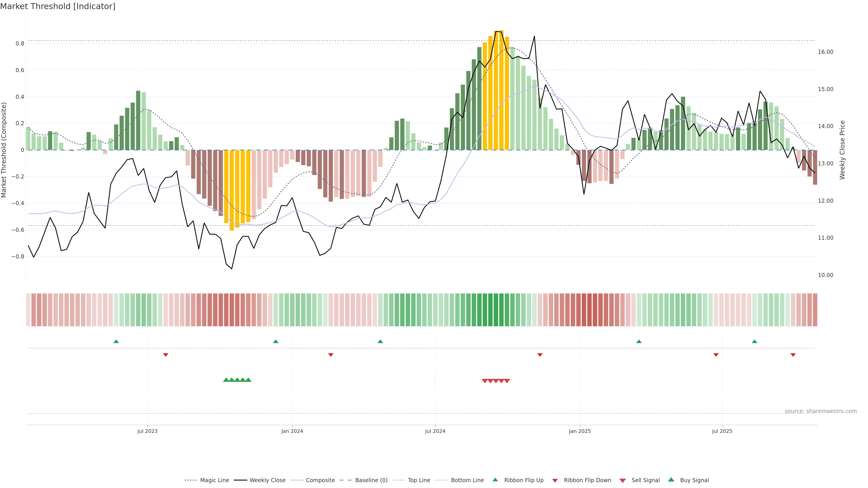This screenshot has height=488, width=868.
Task: Click the 16.00 label on the Weekly Close axis
Action: 826,52
